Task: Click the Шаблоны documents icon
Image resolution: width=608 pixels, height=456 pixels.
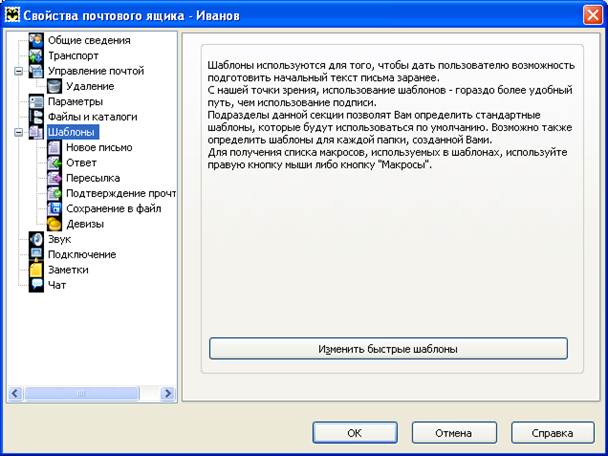Action: point(36,132)
